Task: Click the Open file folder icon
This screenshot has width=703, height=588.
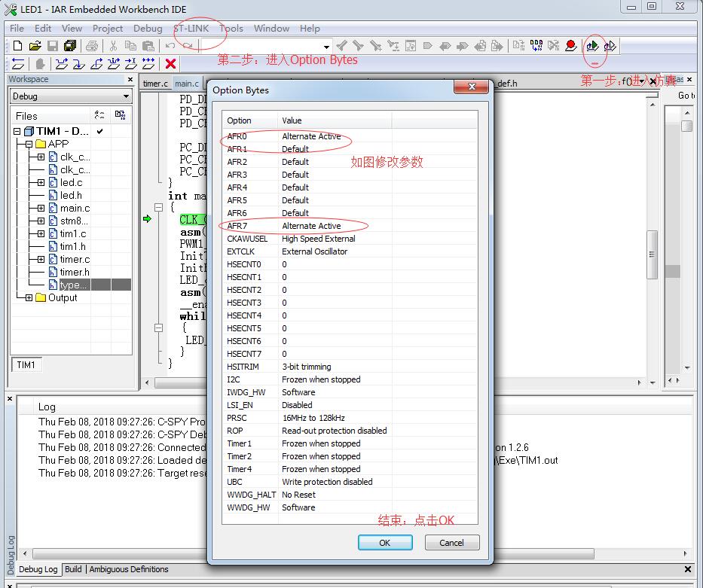Action: 36,46
